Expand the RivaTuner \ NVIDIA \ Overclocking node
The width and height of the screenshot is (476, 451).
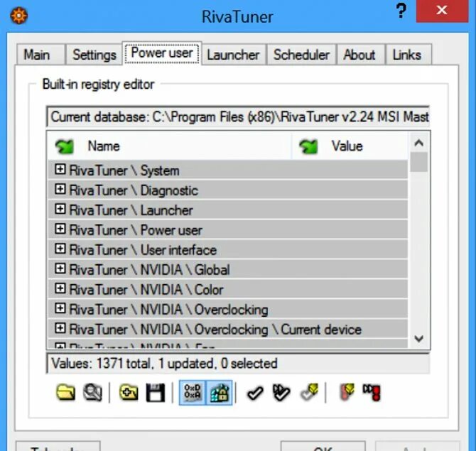[60, 308]
